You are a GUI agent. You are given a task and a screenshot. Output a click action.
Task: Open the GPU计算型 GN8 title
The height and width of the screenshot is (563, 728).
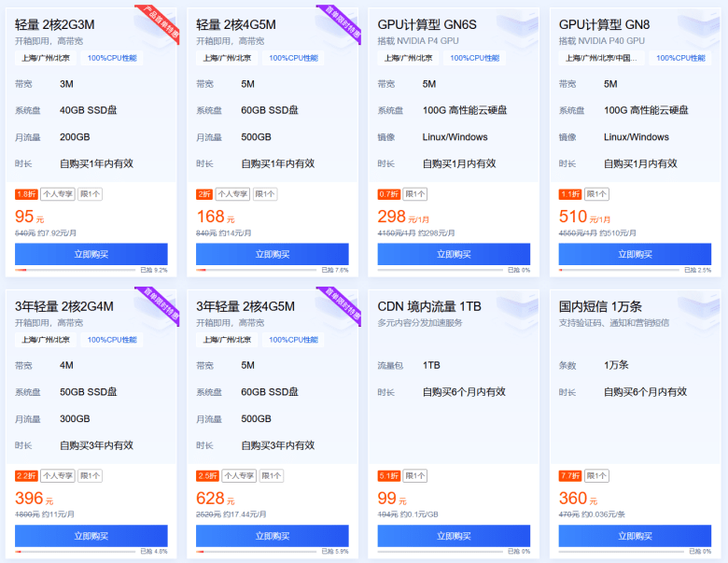pos(604,24)
